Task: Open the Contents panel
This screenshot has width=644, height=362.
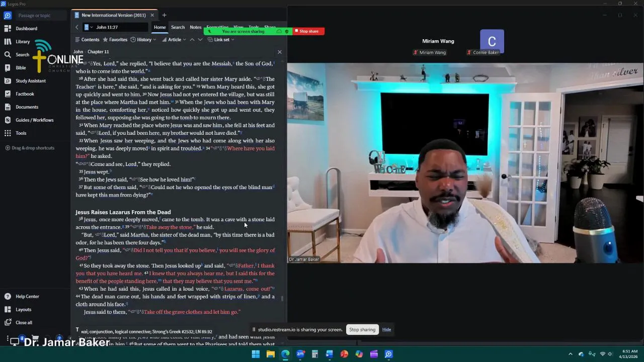Action: 87,40
